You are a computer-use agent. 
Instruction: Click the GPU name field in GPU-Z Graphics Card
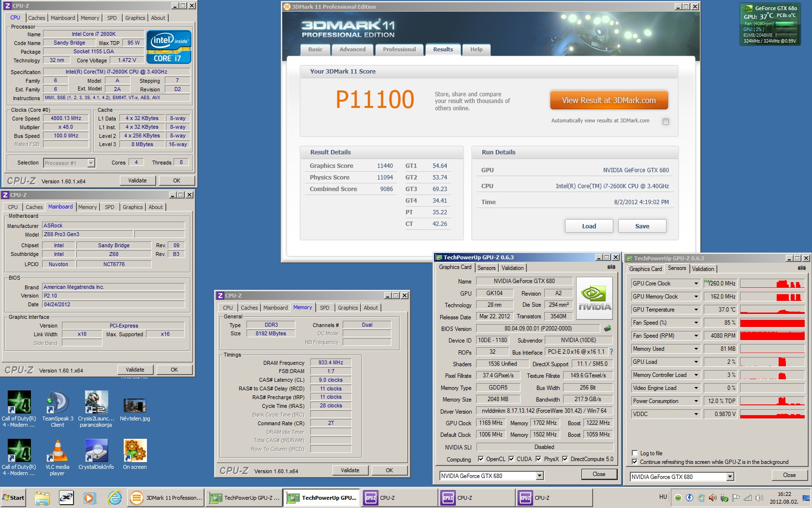(x=524, y=281)
